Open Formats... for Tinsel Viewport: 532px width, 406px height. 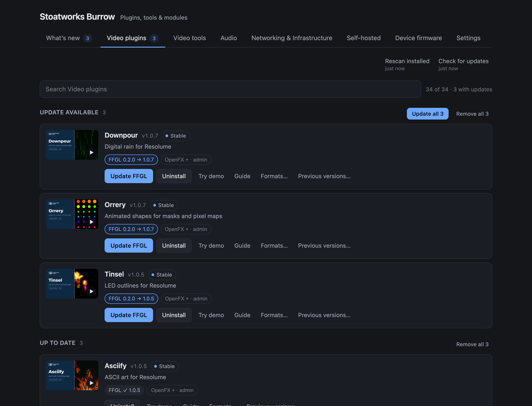click(x=274, y=315)
